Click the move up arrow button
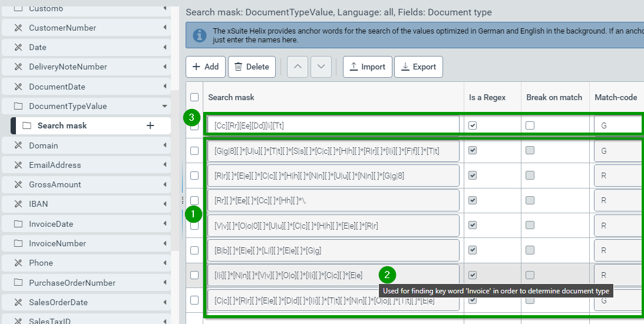 pyautogui.click(x=298, y=67)
